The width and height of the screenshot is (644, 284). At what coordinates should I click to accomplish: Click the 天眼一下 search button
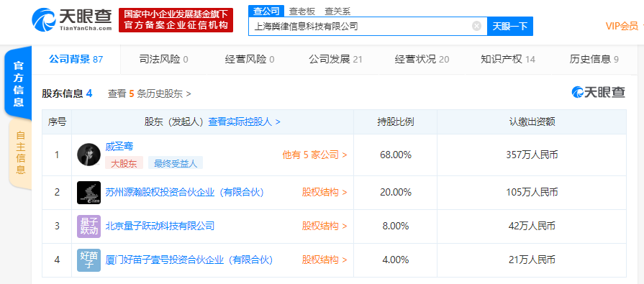509,27
